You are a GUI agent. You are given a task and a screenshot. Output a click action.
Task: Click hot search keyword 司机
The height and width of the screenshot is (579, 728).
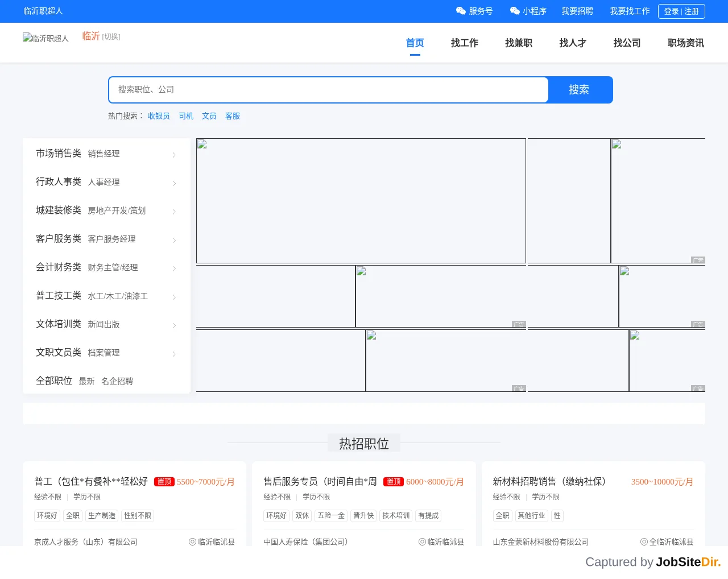point(186,116)
